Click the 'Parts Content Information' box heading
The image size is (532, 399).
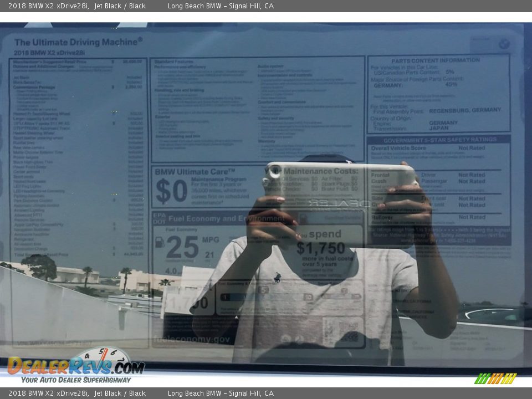click(x=436, y=60)
